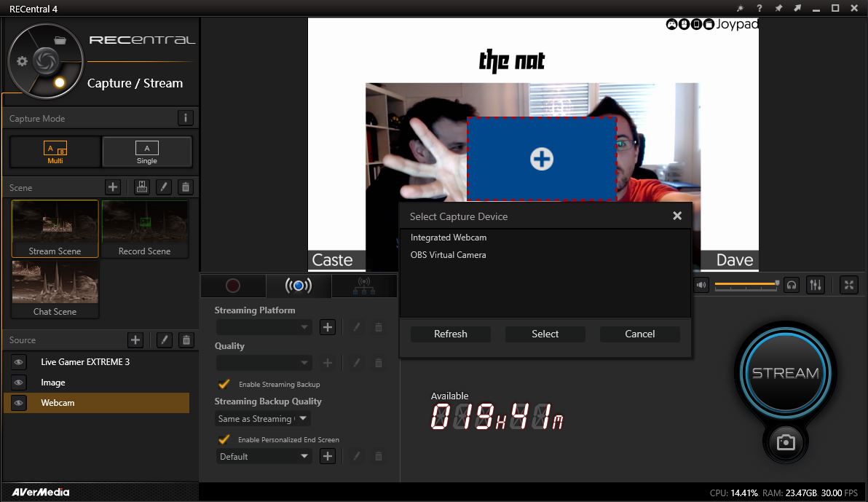Edit the selected scene with pencil icon
Screen dimensions: 868x502
(164, 187)
